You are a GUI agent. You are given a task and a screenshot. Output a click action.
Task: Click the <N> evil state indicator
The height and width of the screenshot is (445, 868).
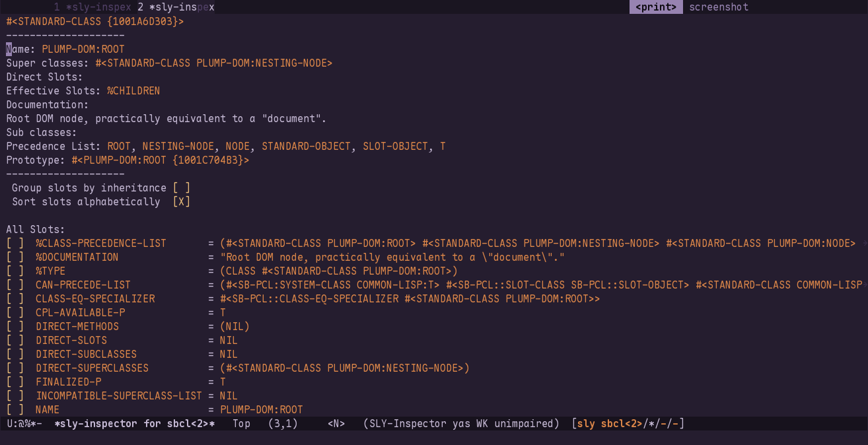[x=336, y=423]
